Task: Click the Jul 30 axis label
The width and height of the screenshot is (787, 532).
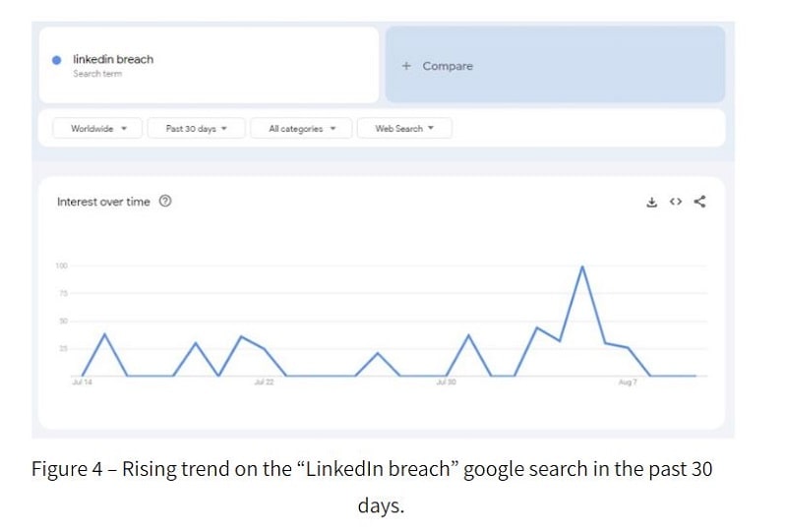Action: (447, 383)
